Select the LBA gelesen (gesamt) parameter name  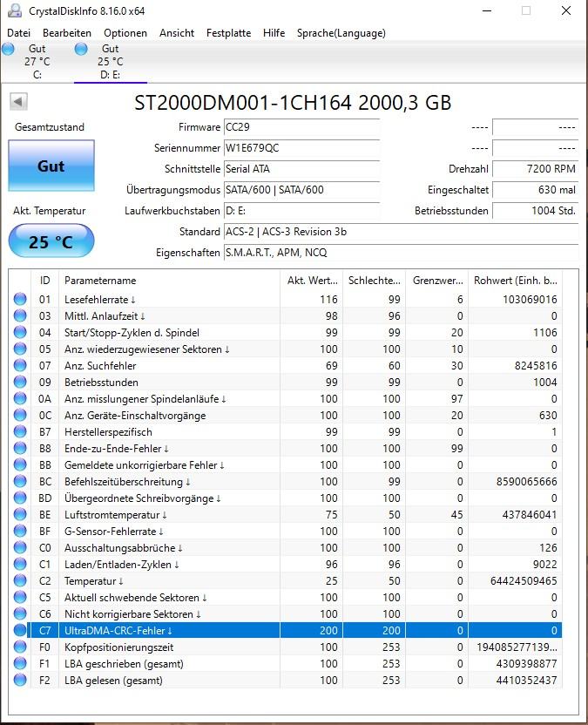click(113, 681)
